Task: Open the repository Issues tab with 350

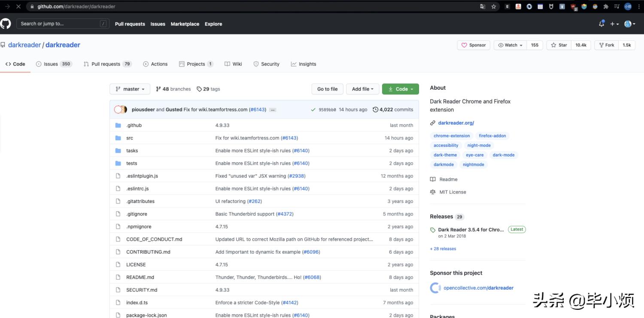Action: click(x=54, y=64)
